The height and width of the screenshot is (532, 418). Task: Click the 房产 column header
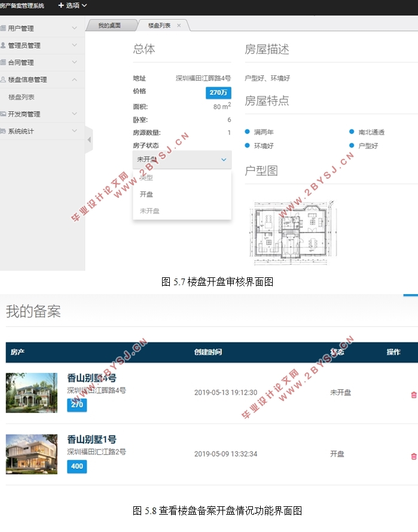tap(17, 352)
